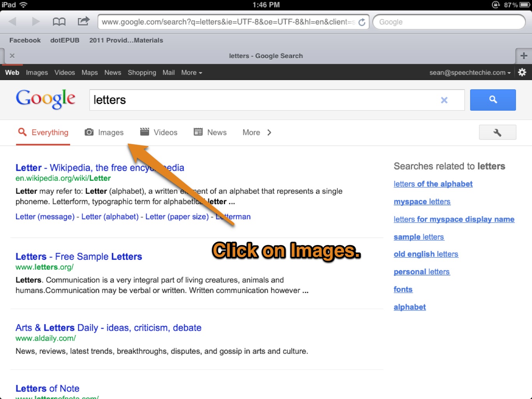
Task: Select Maps in the top navigation bar
Action: (90, 72)
